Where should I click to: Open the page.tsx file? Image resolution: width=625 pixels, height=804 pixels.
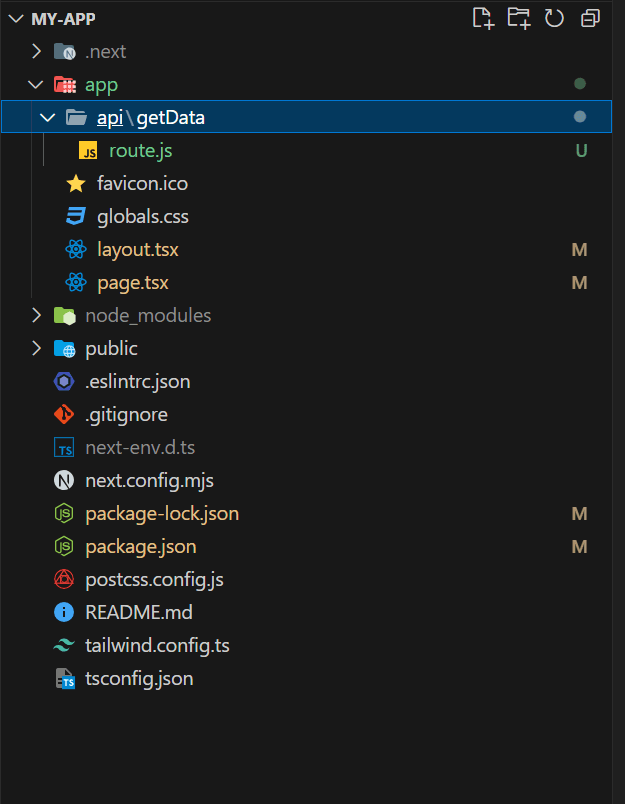133,283
